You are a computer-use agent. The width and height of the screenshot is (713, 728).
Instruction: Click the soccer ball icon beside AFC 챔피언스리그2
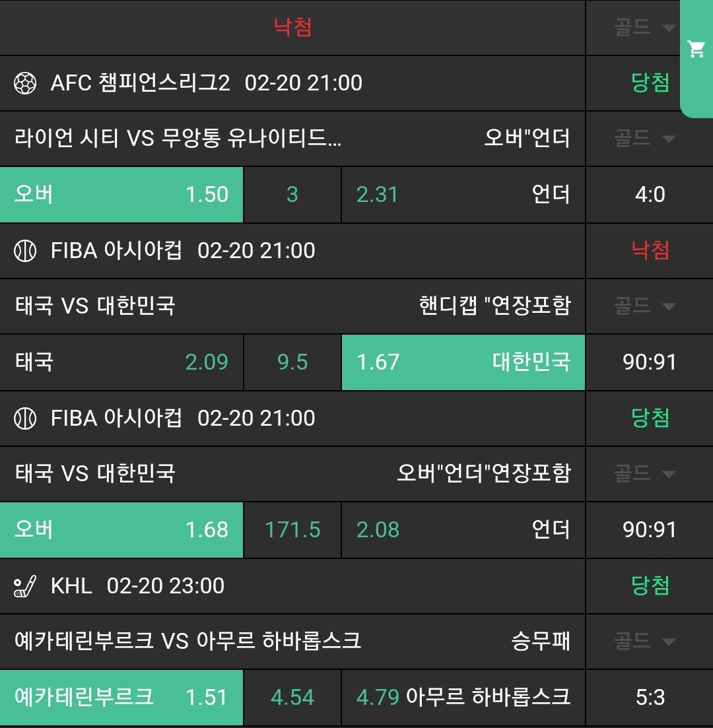(x=25, y=83)
